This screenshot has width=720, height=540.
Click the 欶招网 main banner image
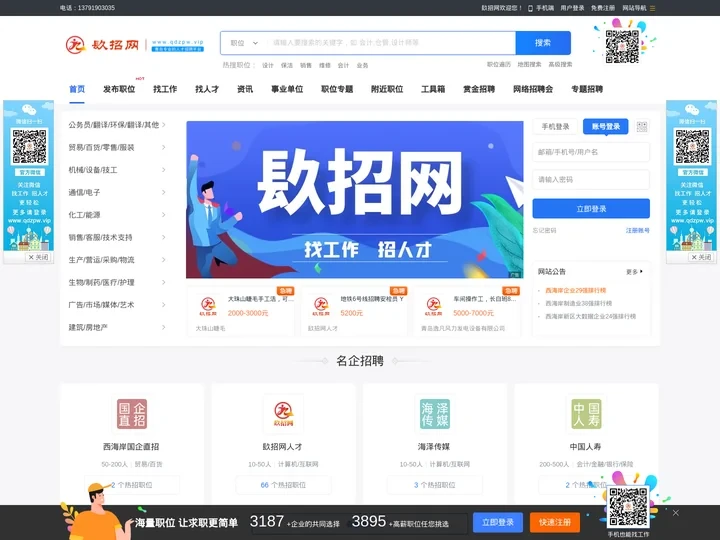click(354, 200)
